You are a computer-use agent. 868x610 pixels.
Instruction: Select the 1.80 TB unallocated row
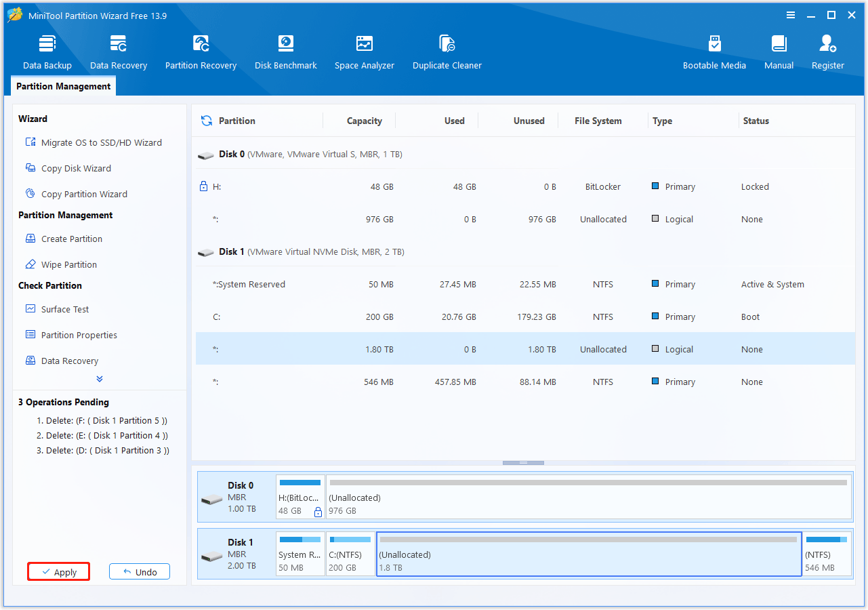[x=525, y=349]
